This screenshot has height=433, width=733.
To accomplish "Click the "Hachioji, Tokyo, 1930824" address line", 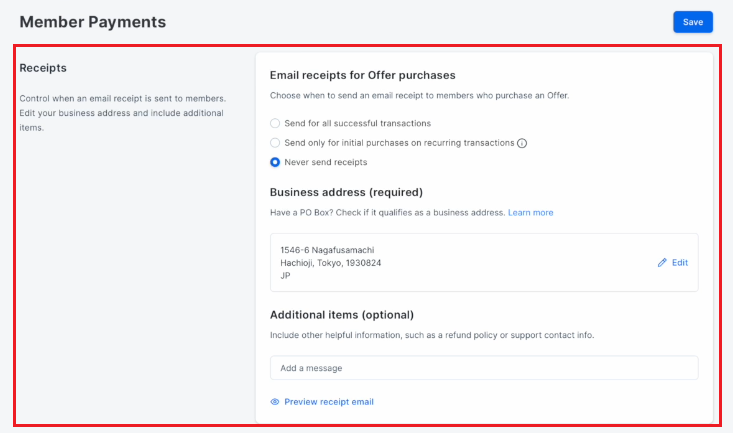I will (x=331, y=263).
